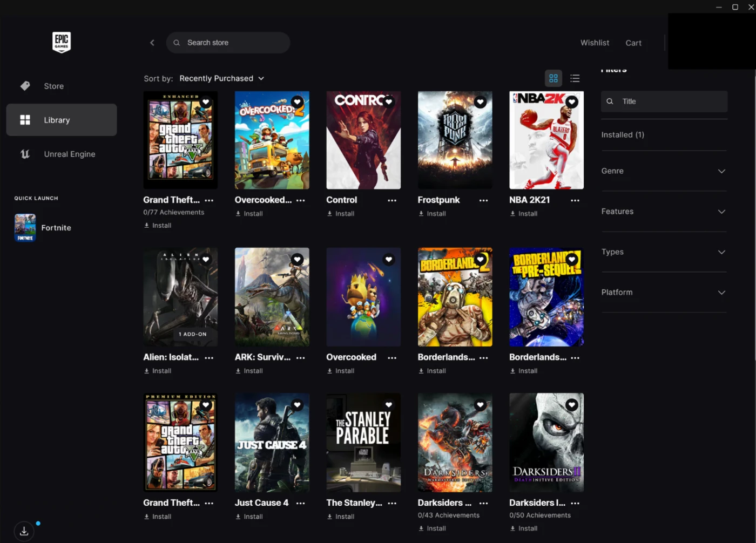Open Borderlands Pre-Sequel cover thumbnail
The width and height of the screenshot is (756, 543).
(x=546, y=297)
